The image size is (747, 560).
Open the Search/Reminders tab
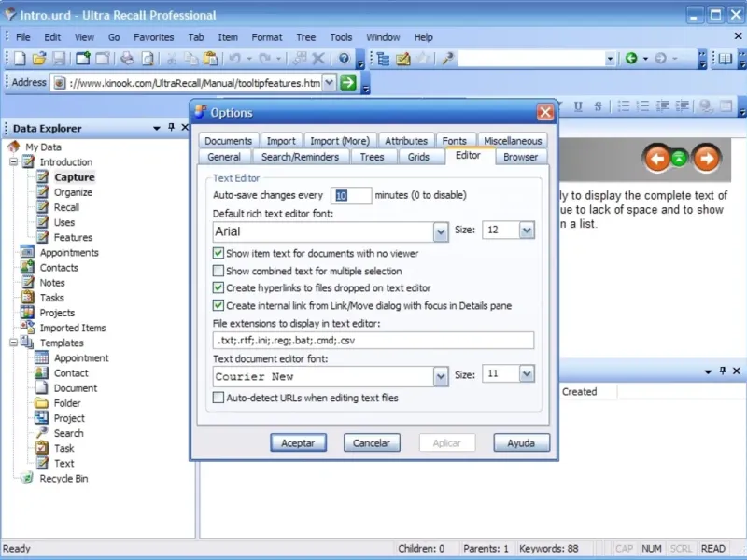[300, 157]
